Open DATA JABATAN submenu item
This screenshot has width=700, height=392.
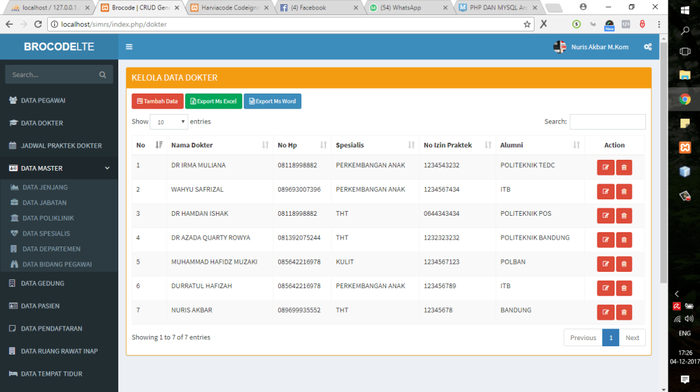point(59,203)
